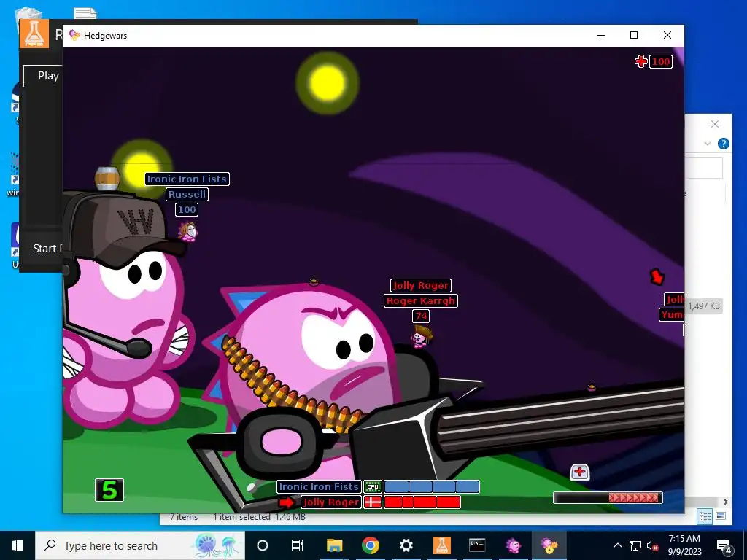This screenshot has height=560, width=747.
Task: Click the red Jolly Roger team health bar
Action: (x=422, y=502)
